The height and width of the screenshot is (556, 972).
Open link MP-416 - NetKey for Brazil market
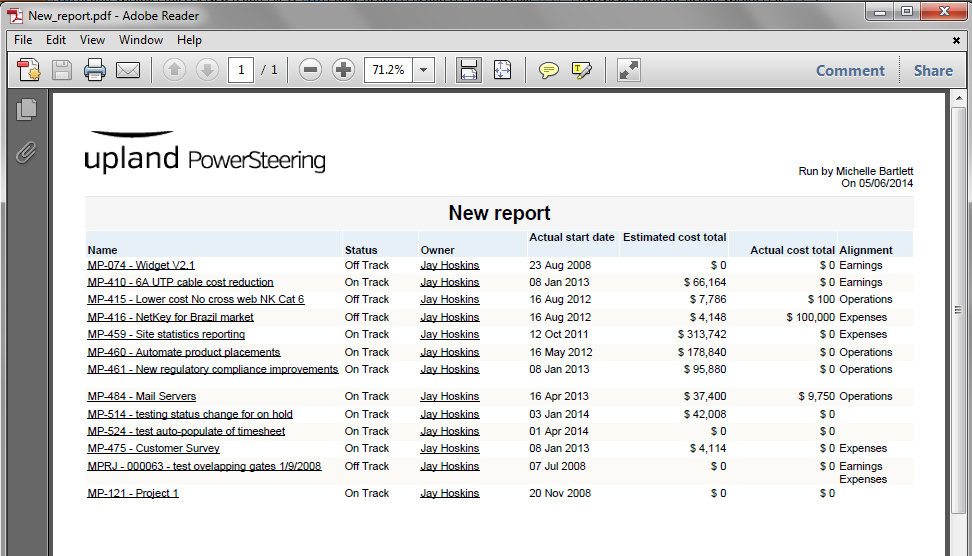pyautogui.click(x=170, y=317)
